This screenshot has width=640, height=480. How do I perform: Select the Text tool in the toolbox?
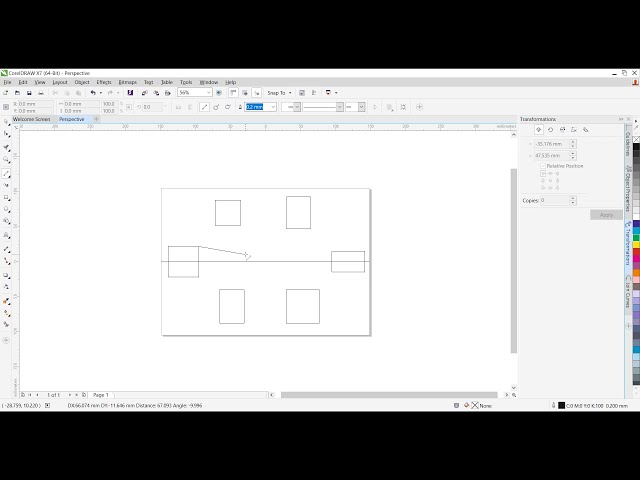(6, 236)
